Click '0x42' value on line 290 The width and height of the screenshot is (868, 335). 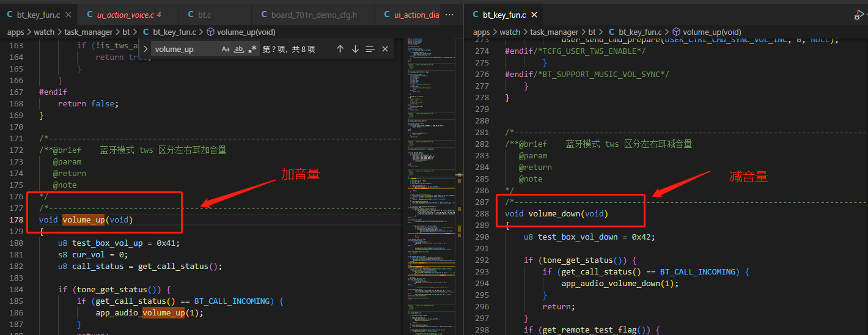tap(641, 237)
